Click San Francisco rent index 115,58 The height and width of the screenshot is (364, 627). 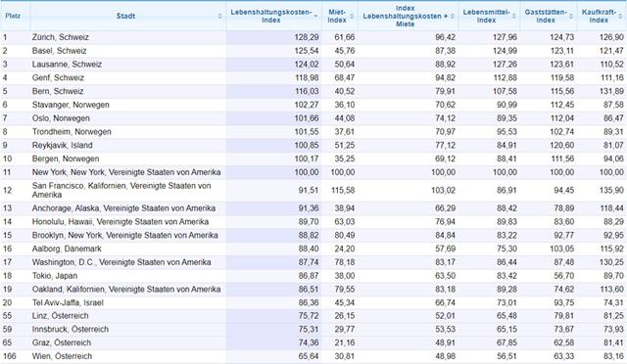(343, 190)
